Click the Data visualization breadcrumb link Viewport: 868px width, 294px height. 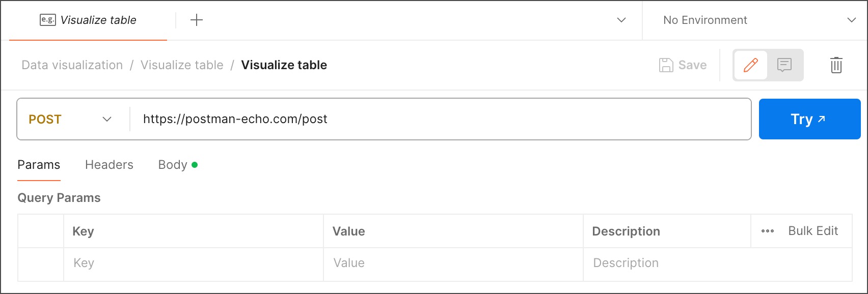[x=71, y=65]
